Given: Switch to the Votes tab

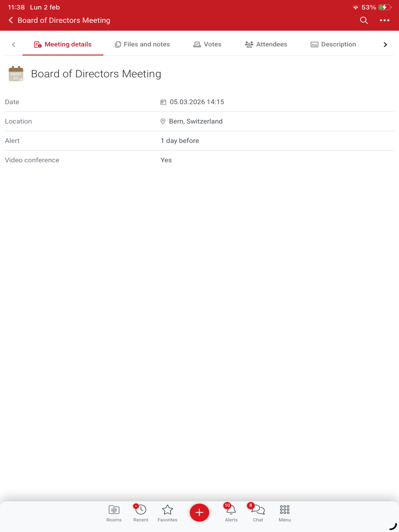Looking at the screenshot, I should [207, 44].
